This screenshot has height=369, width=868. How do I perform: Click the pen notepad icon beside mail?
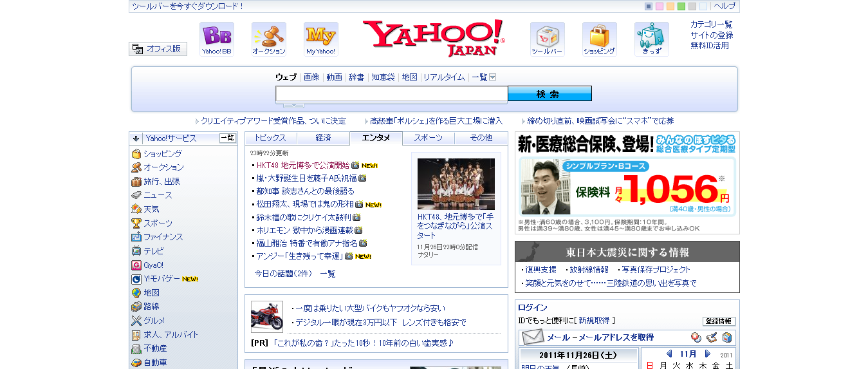(712, 337)
